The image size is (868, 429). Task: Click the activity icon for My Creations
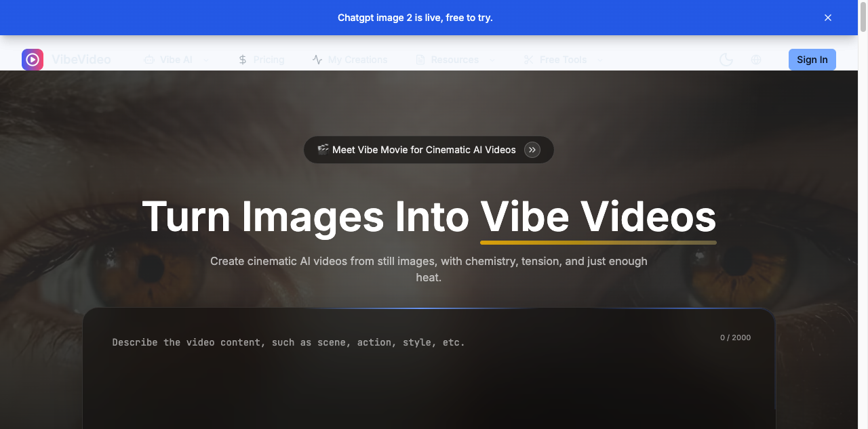317,60
